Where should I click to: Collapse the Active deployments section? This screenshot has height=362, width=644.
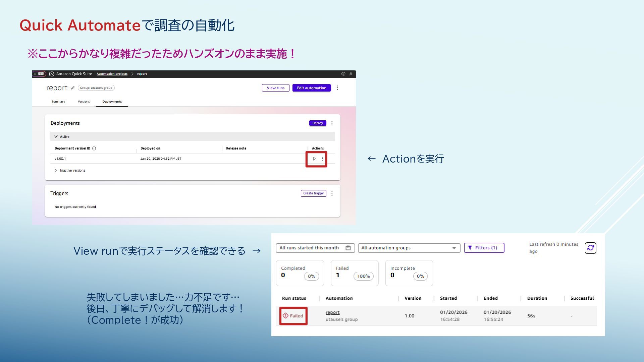(x=56, y=137)
